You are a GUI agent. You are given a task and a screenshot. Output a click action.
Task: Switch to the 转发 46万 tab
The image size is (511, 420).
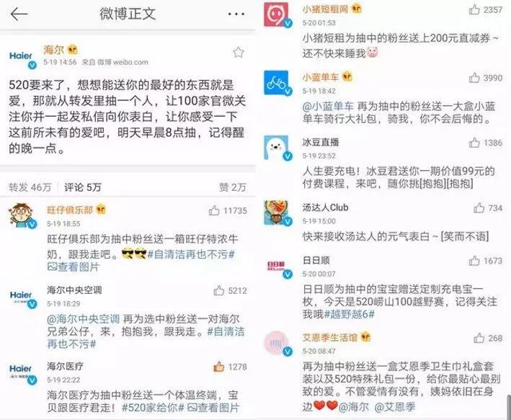[30, 187]
